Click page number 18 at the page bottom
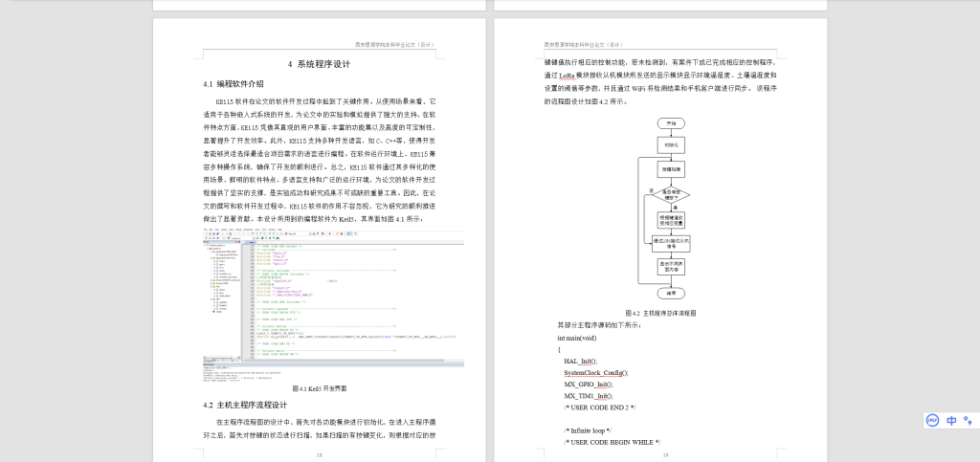 tap(319, 455)
